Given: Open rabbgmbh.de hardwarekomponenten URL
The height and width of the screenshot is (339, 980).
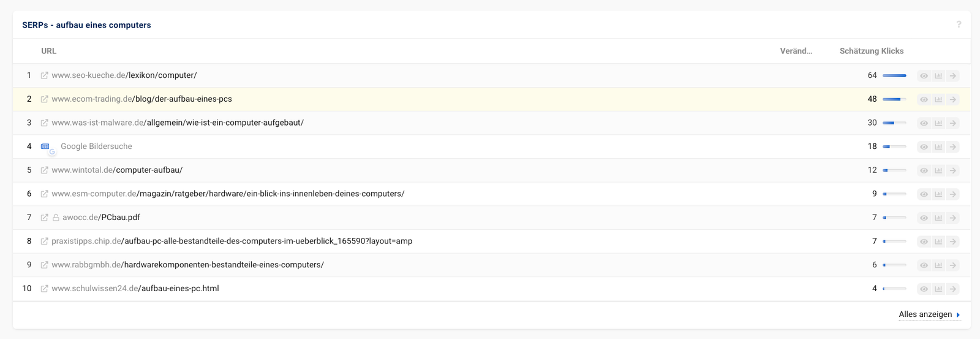Looking at the screenshot, I should pyautogui.click(x=187, y=265).
